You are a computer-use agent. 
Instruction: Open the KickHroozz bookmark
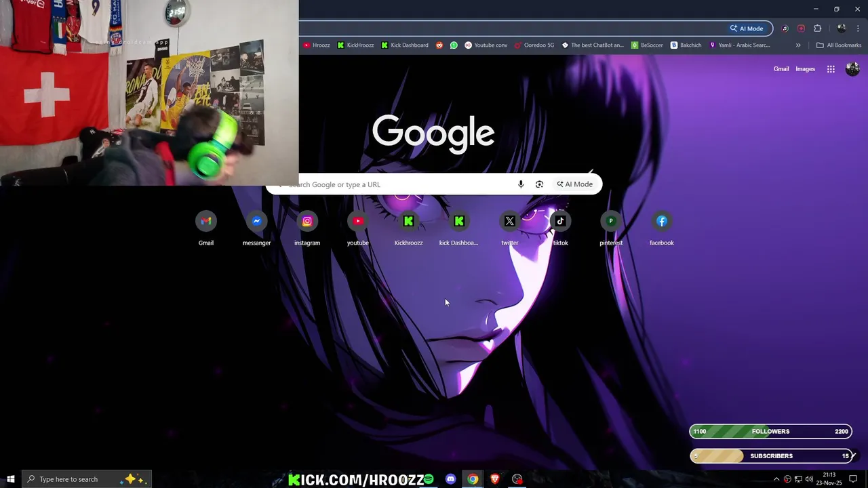coord(356,45)
